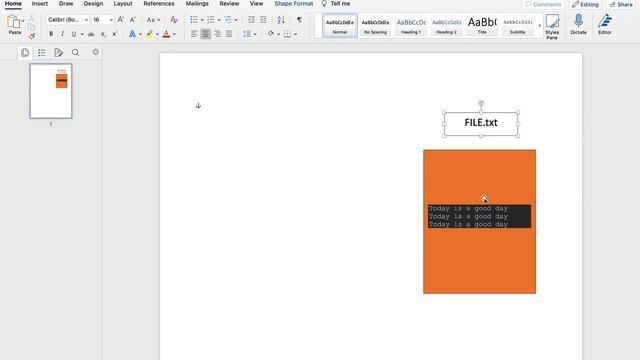Switch to the Draw tab

(66, 4)
